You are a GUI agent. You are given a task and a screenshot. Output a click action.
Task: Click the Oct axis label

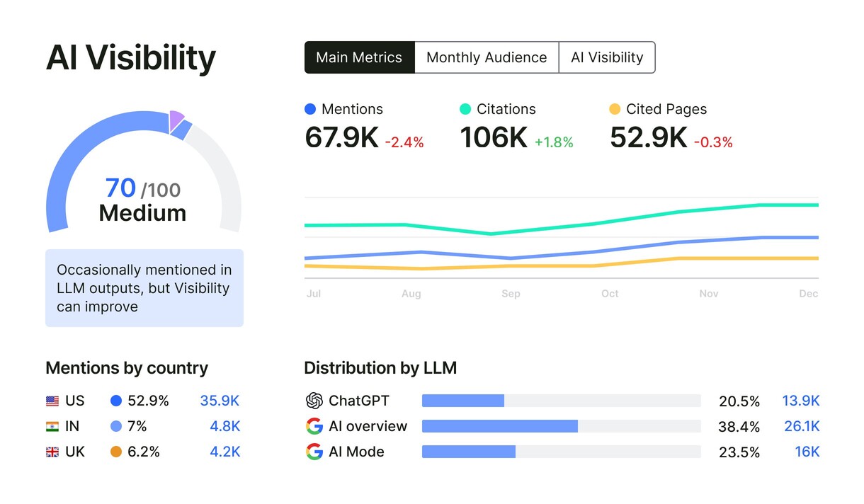click(x=610, y=294)
